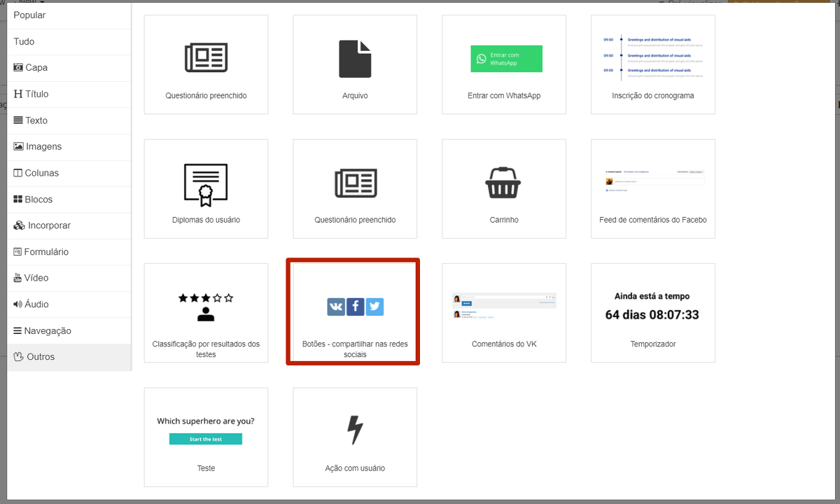Select the star rating Classificação por resultados block

click(206, 312)
